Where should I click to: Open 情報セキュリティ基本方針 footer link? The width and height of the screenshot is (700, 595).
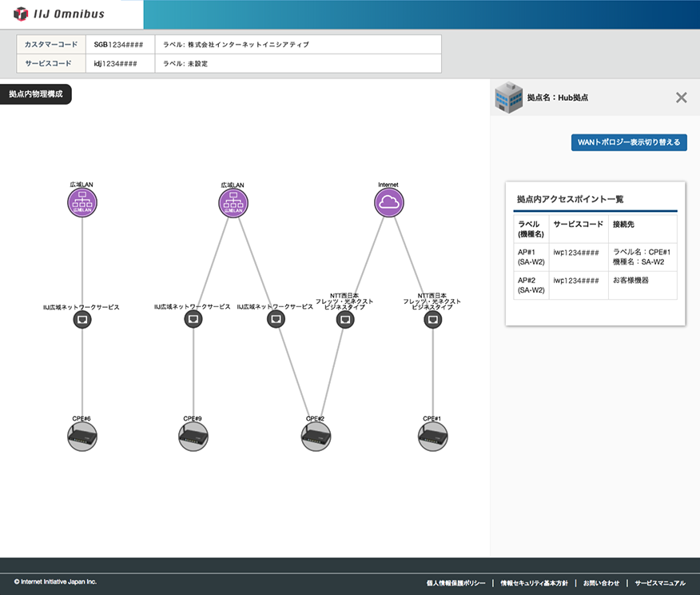tap(534, 583)
